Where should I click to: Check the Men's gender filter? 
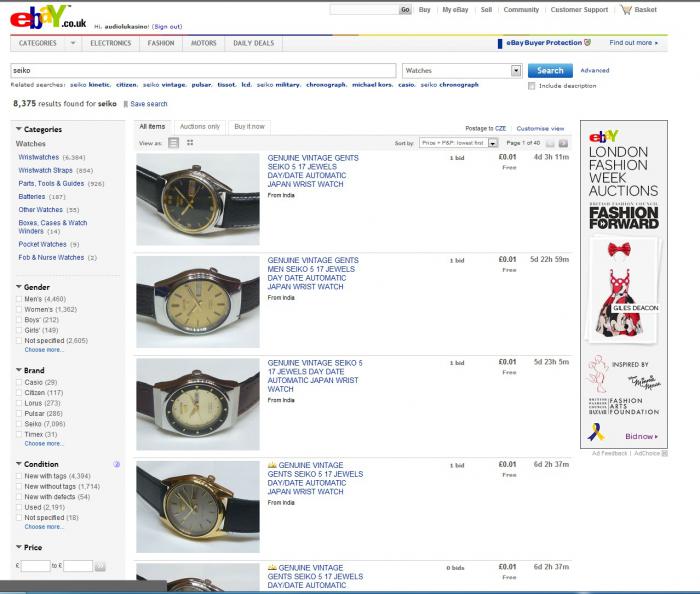coord(19,299)
